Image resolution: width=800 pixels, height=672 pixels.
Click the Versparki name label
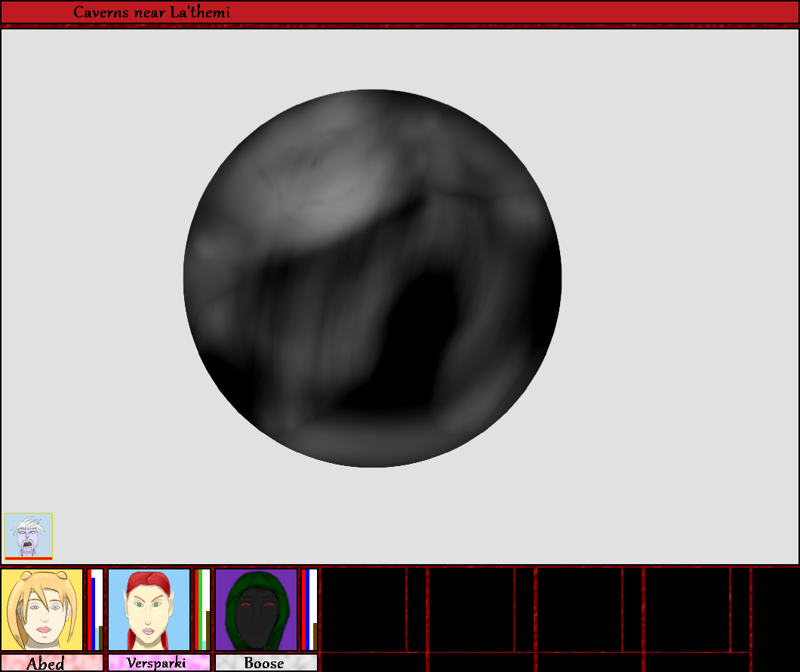tap(159, 663)
